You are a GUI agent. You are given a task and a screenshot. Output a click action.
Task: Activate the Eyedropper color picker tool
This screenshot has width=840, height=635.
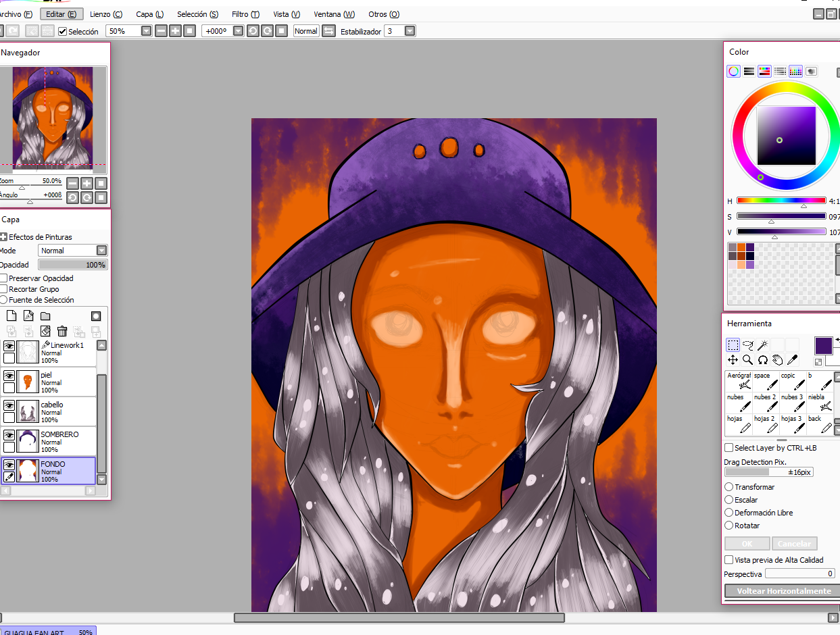tap(792, 360)
